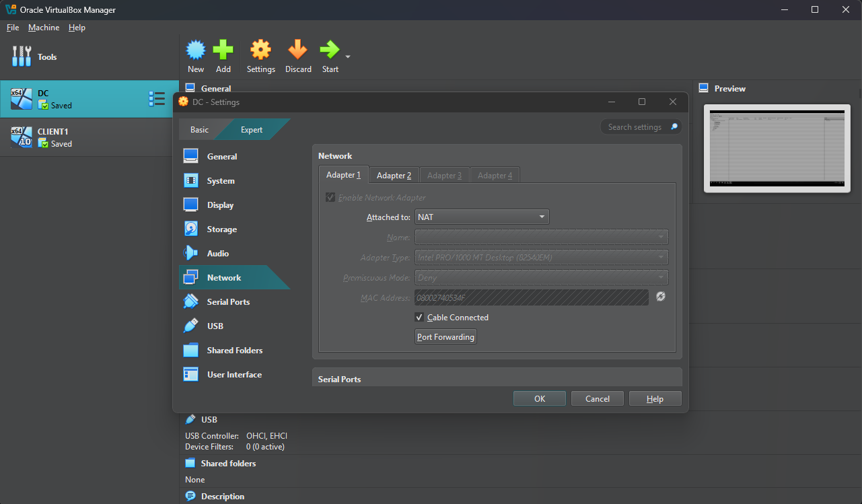
Task: Open the network Name dropdown
Action: pyautogui.click(x=541, y=237)
